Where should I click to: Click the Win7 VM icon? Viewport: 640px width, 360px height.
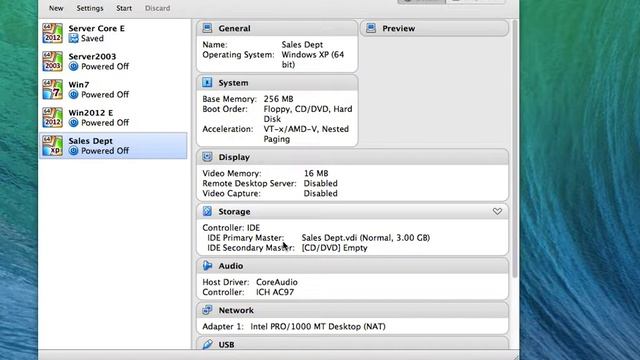pos(53,89)
